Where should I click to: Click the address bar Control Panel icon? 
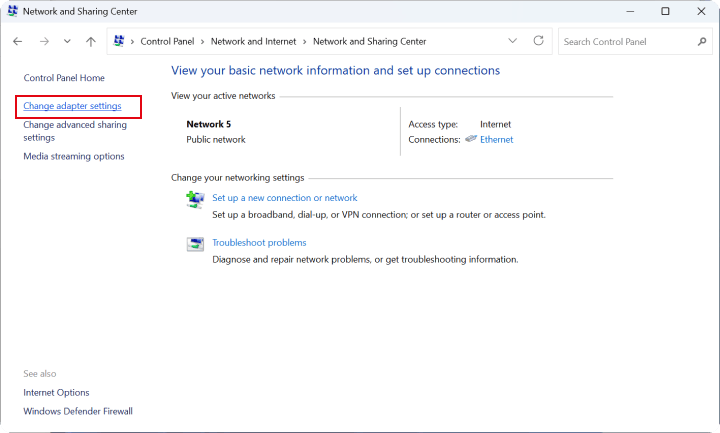point(119,41)
